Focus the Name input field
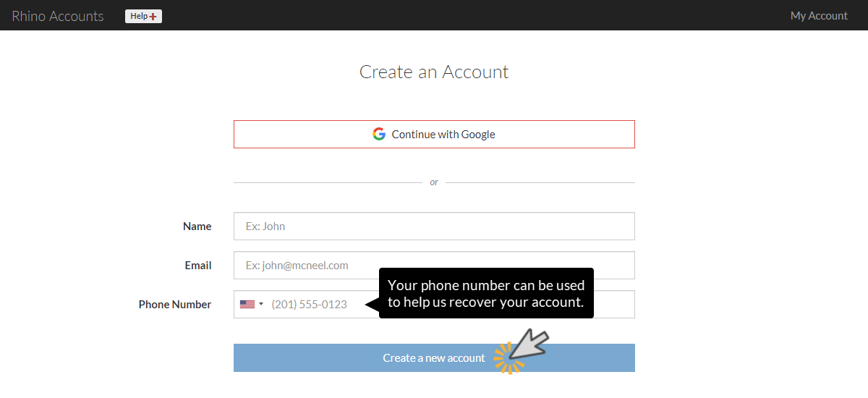 pos(434,226)
